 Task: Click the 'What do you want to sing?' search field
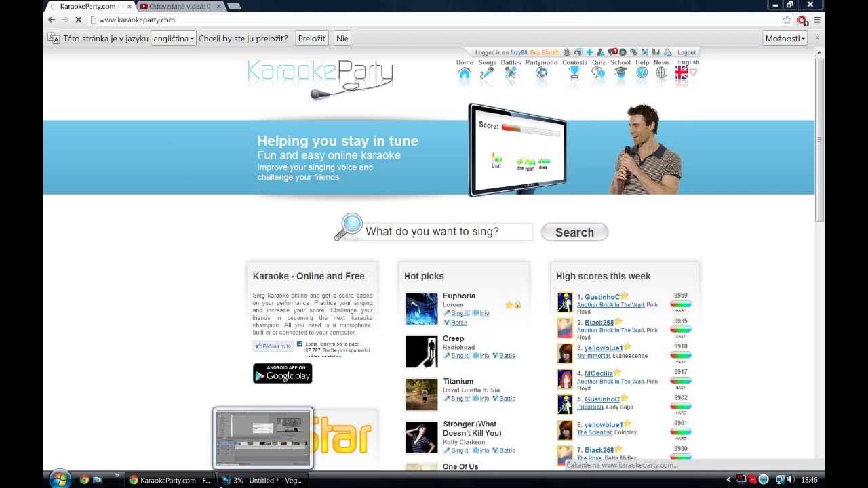(448, 232)
